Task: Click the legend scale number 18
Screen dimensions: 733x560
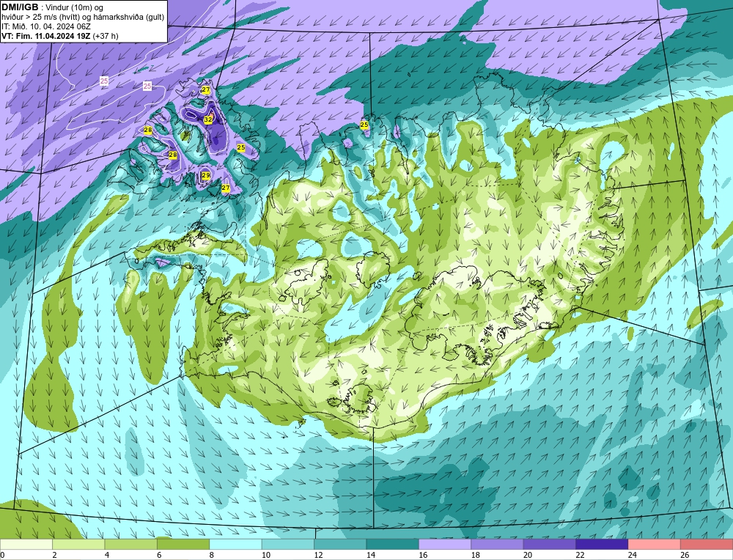Action: [475, 555]
